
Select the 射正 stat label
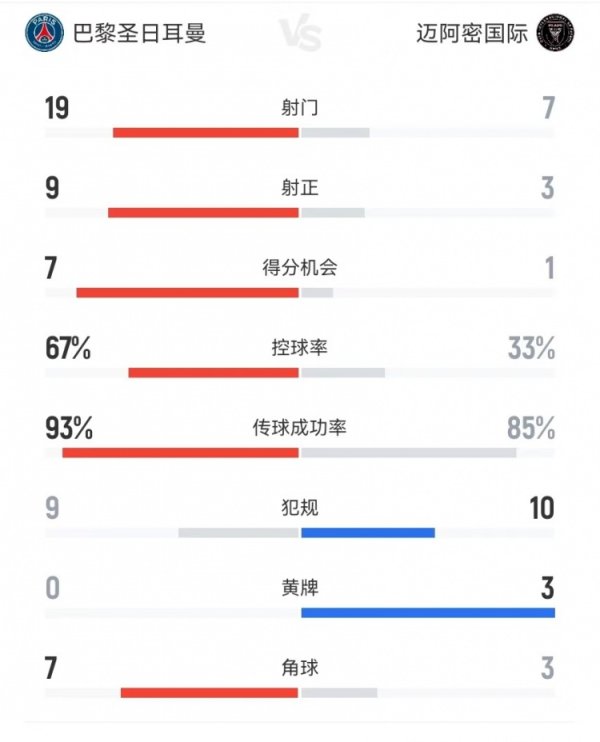[x=300, y=187]
